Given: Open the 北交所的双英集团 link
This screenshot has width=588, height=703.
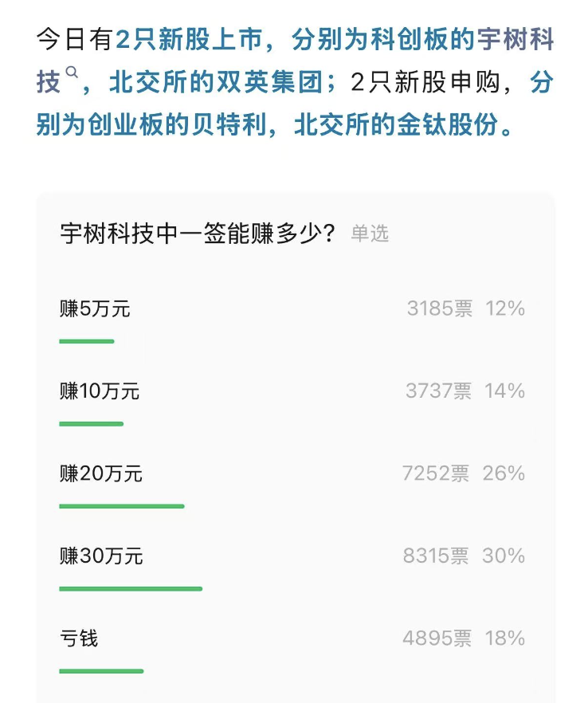Looking at the screenshot, I should [217, 82].
